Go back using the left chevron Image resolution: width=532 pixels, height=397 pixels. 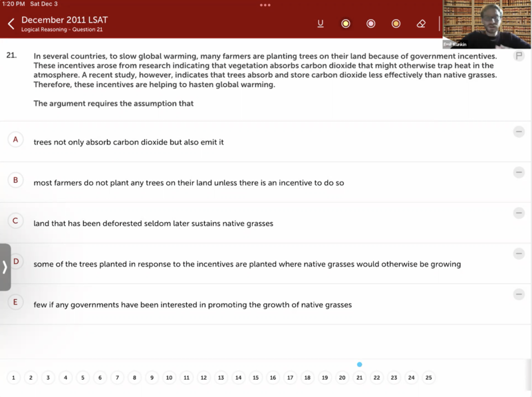[11, 24]
